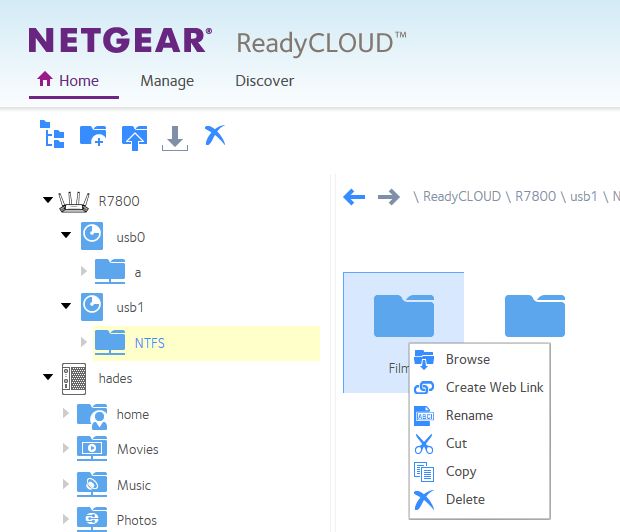
Task: Select the hades tree label
Action: (x=115, y=379)
